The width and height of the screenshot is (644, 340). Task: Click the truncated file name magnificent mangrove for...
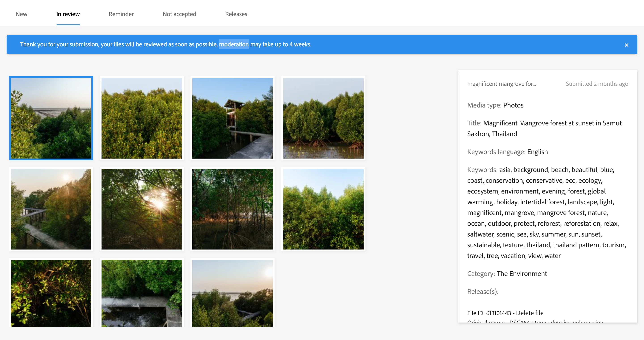pyautogui.click(x=501, y=84)
